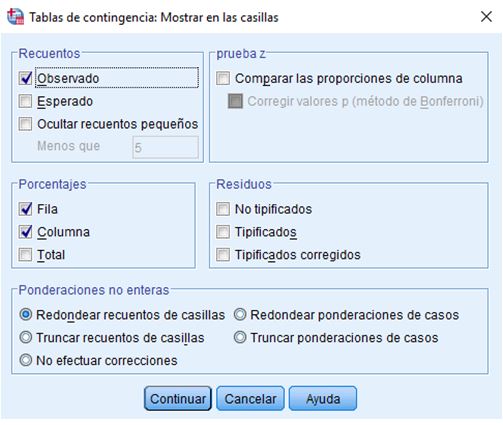Click the SPSS crosstabs dialog icon
The height and width of the screenshot is (425, 503).
click(x=16, y=16)
